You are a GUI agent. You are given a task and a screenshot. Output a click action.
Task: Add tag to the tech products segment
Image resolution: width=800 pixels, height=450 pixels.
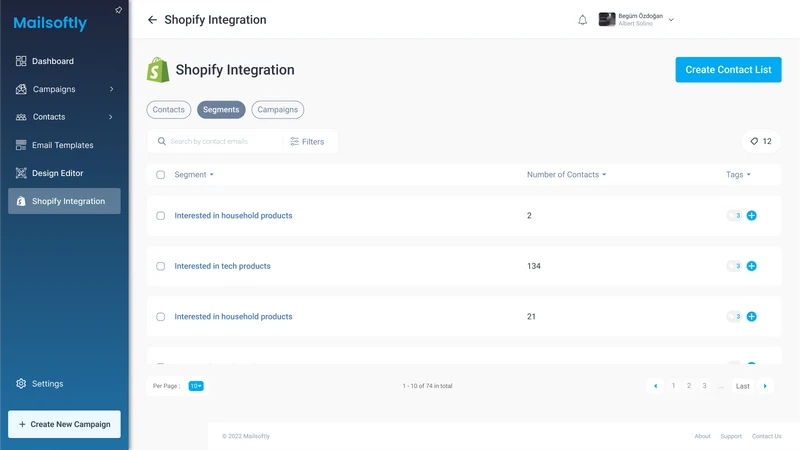click(751, 266)
